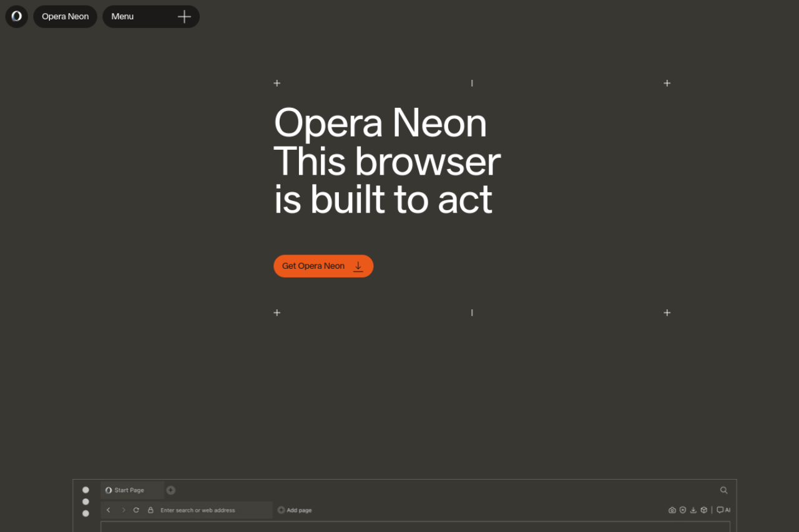The image size is (799, 532).
Task: Click the is built to act line
Action: [x=383, y=200]
